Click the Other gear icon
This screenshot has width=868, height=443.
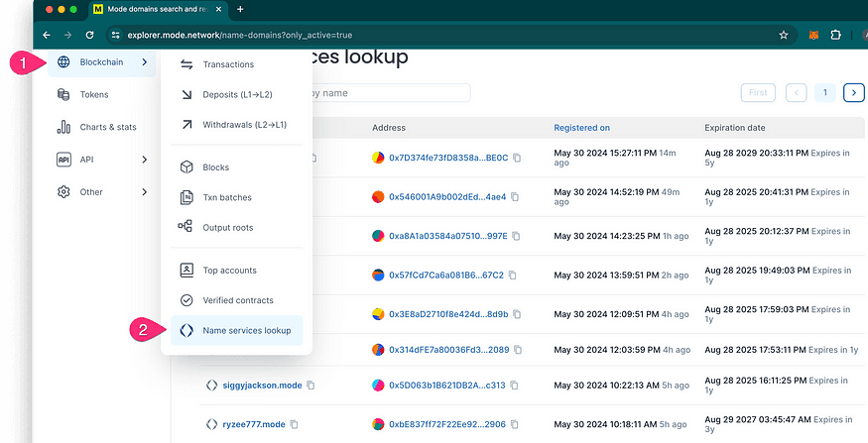click(63, 192)
